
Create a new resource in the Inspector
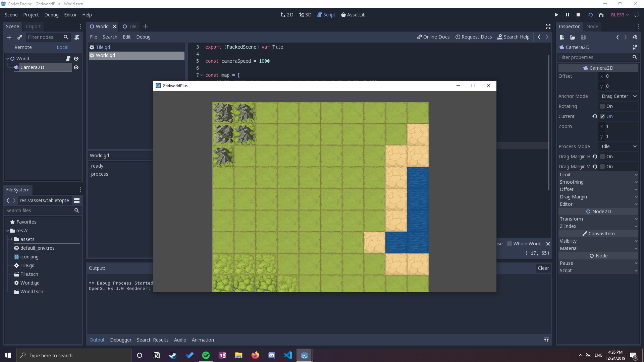coord(562,37)
